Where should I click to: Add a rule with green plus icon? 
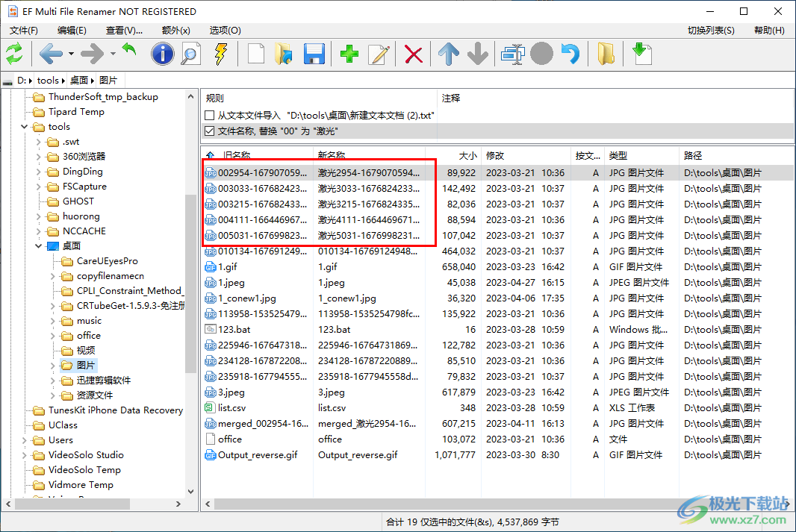pos(349,54)
